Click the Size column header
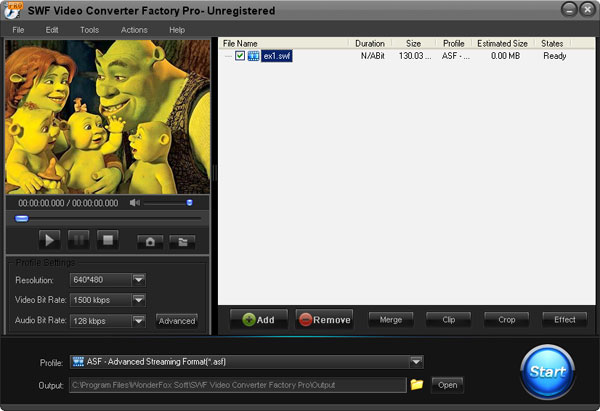The image size is (600, 411). tap(413, 44)
